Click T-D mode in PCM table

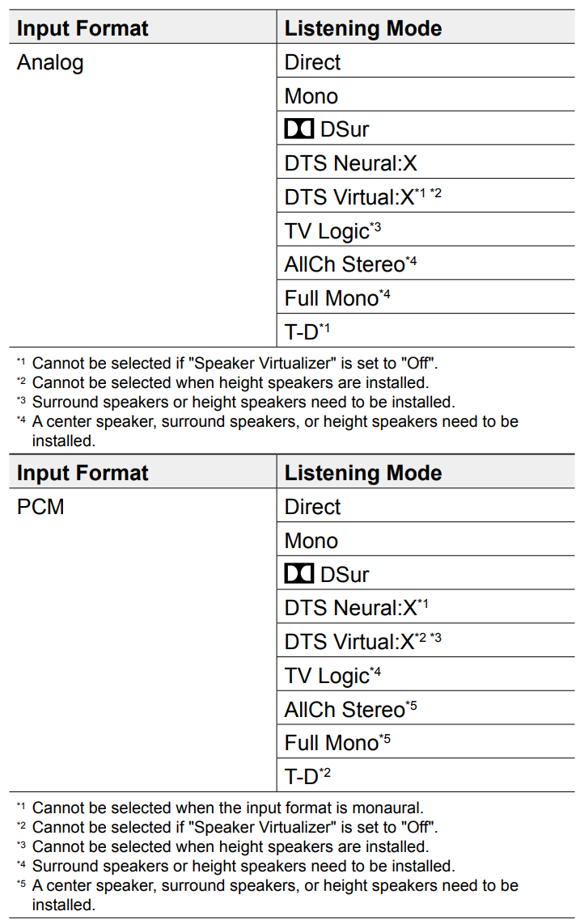click(x=425, y=775)
